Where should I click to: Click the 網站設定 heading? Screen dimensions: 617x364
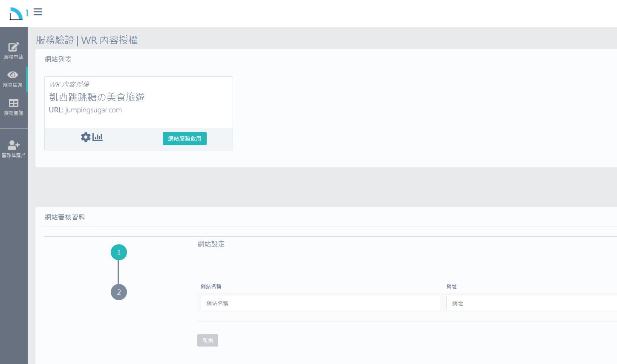211,244
